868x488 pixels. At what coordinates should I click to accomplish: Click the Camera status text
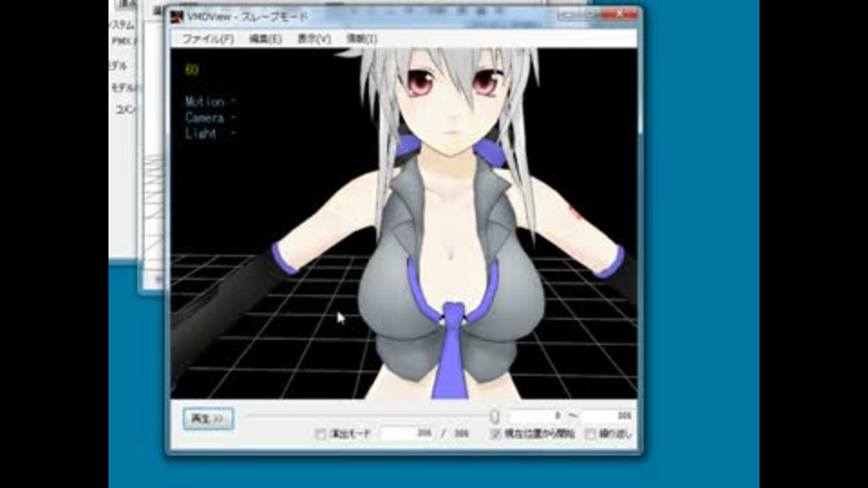click(x=211, y=117)
